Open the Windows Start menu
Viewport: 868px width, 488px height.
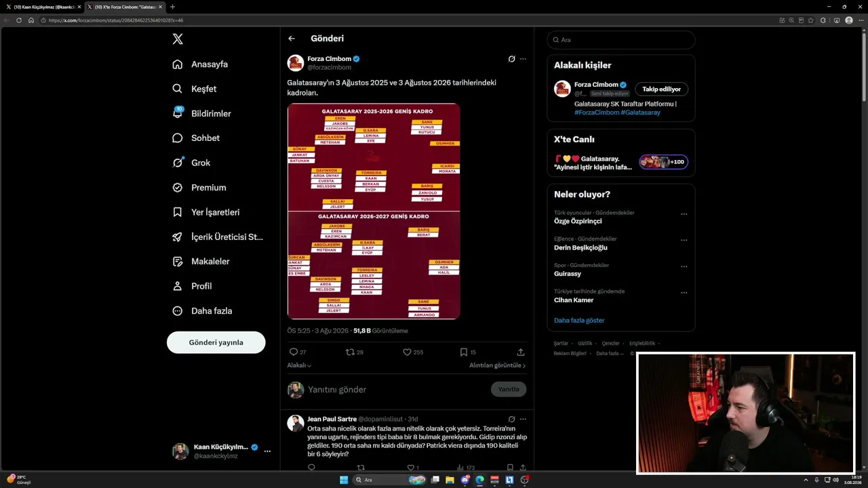344,480
